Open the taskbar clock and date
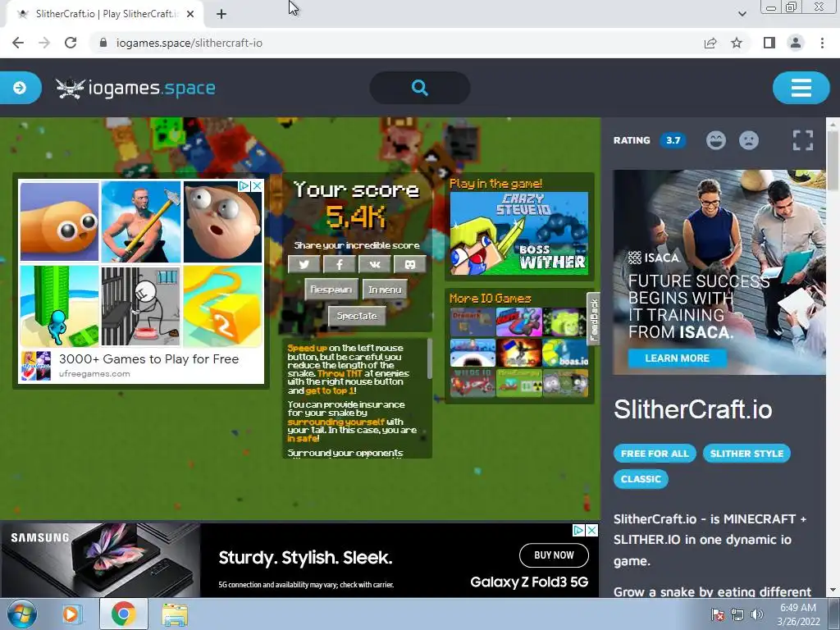The image size is (840, 630). pos(798,614)
